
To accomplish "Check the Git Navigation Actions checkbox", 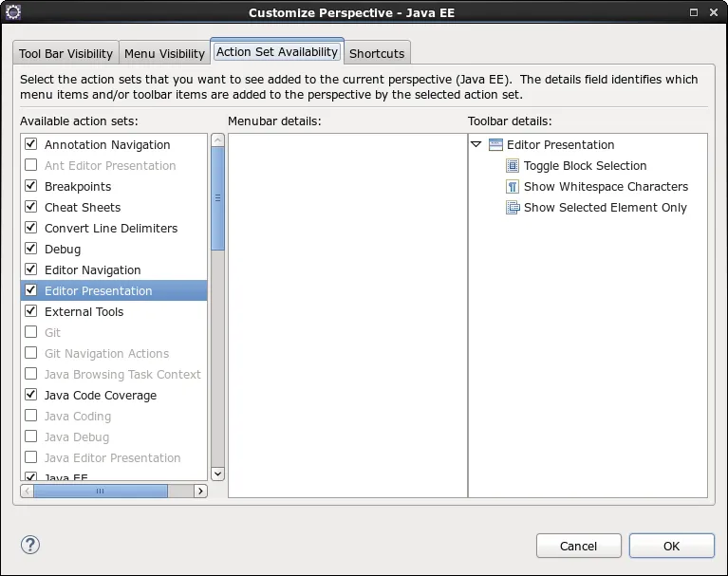I will tap(30, 353).
